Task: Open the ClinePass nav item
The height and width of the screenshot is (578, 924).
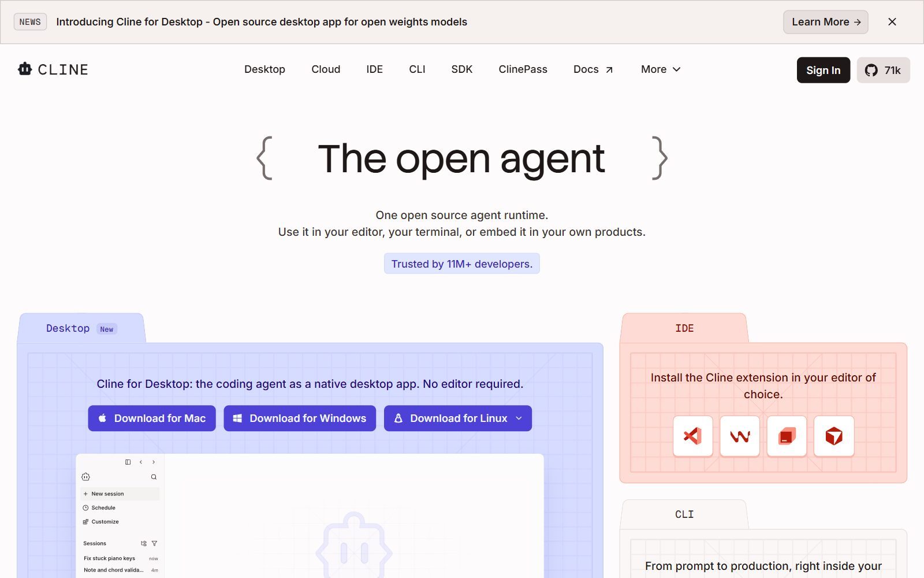Action: 523,69
